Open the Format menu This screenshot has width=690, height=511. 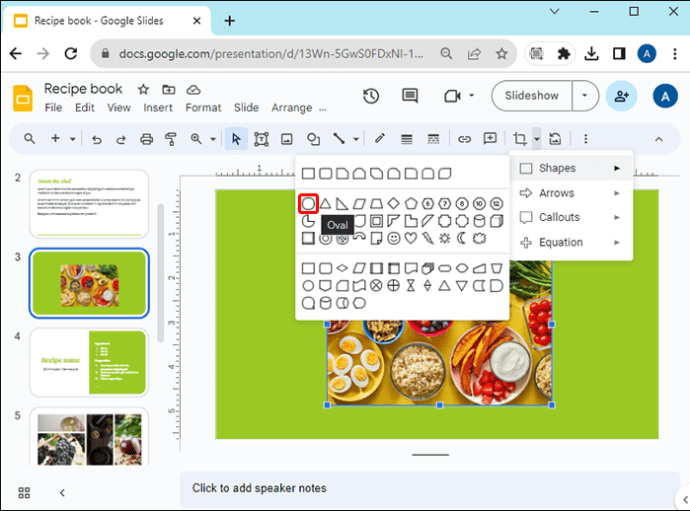(x=203, y=108)
